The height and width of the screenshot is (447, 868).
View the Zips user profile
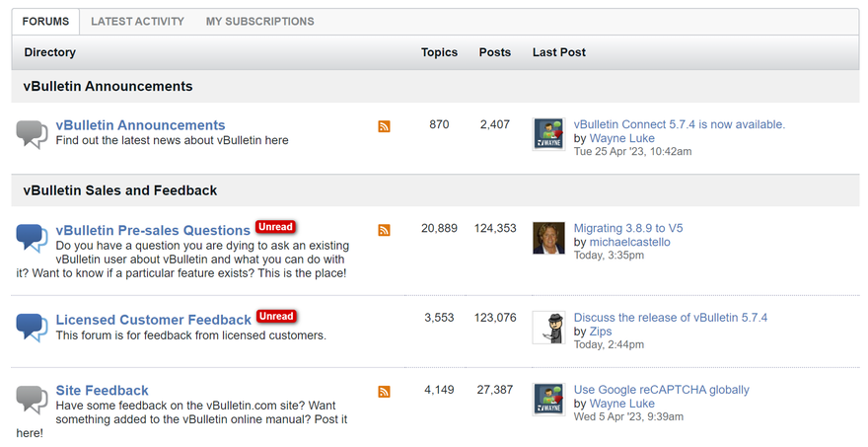pyautogui.click(x=601, y=332)
